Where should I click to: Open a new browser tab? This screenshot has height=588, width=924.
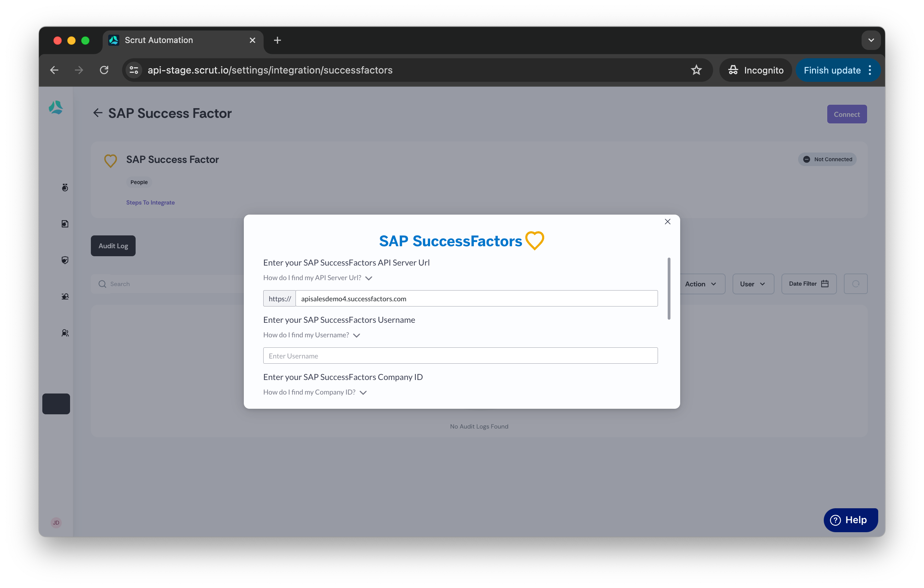[x=277, y=40]
